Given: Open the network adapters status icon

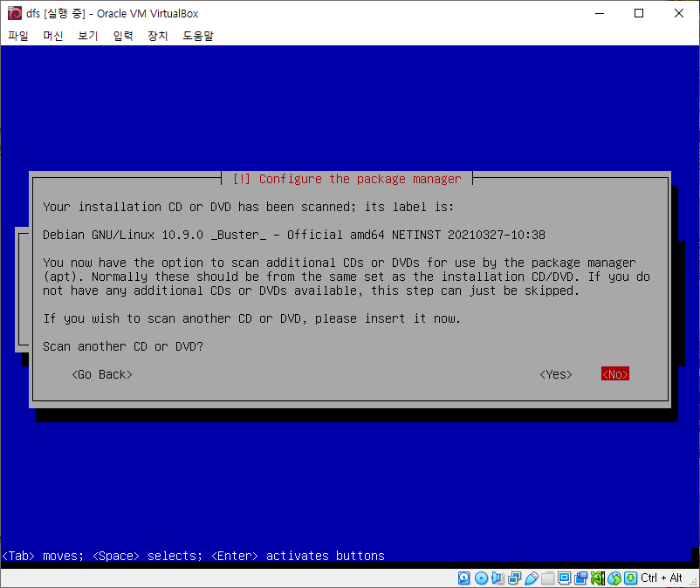Looking at the screenshot, I should pos(514,578).
